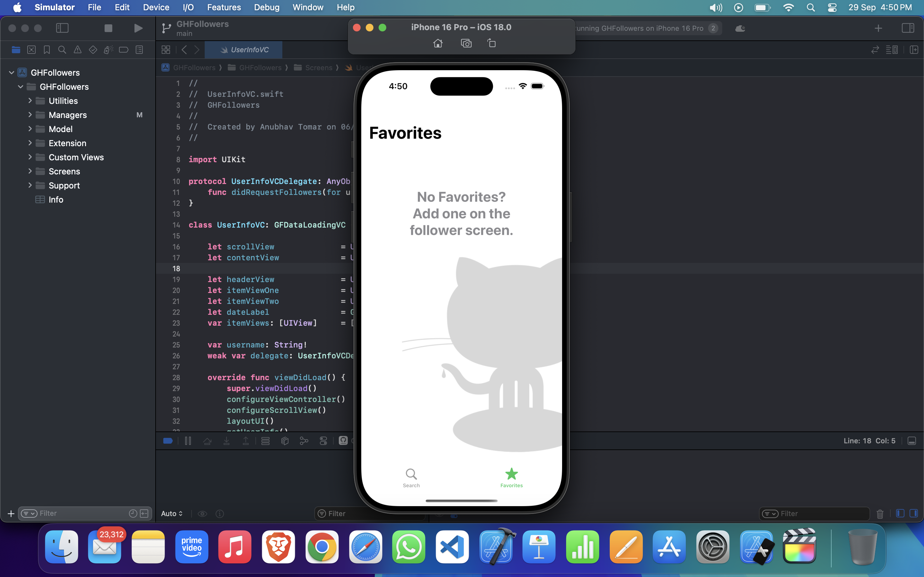Viewport: 924px width, 577px height.
Task: Select the Info file in the navigator
Action: click(56, 200)
